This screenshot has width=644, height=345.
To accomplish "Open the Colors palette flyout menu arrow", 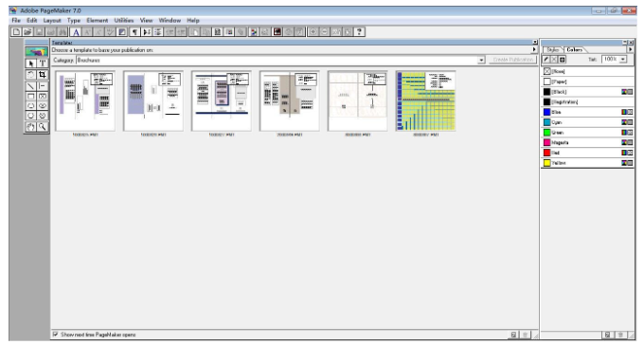I will click(x=631, y=49).
